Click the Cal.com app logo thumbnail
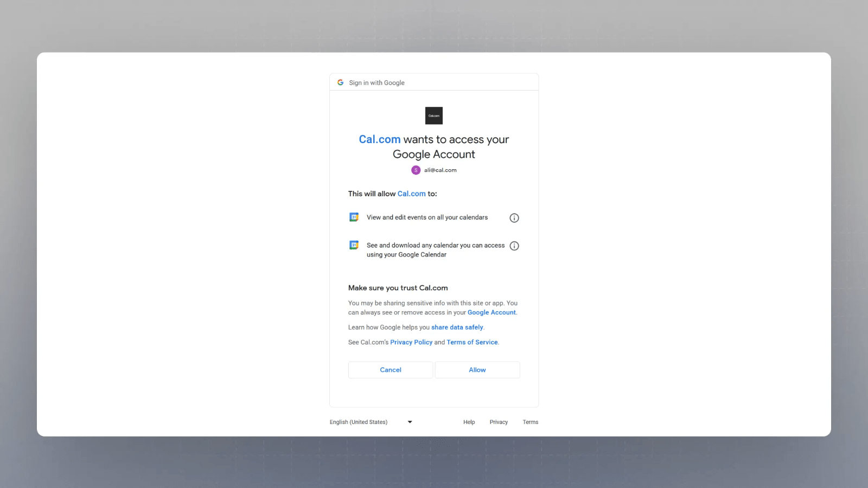Viewport: 868px width, 488px height. tap(434, 115)
